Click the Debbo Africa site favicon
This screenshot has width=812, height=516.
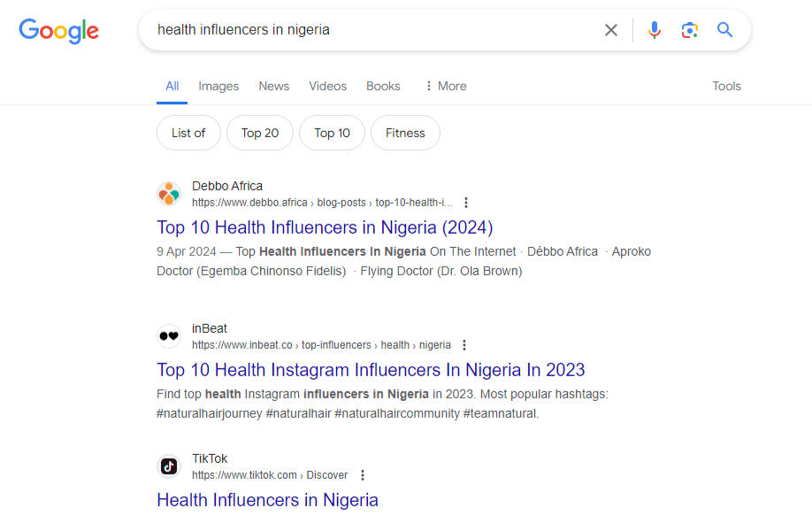click(169, 194)
